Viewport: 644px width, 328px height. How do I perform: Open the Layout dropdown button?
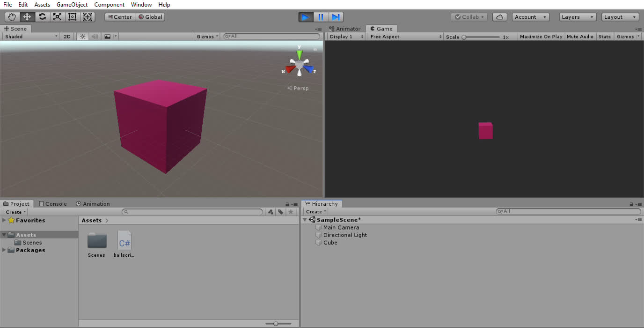pyautogui.click(x=620, y=17)
